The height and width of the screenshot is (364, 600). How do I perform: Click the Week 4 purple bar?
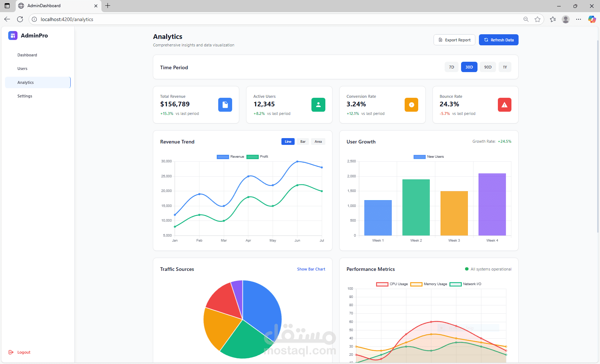tap(492, 204)
